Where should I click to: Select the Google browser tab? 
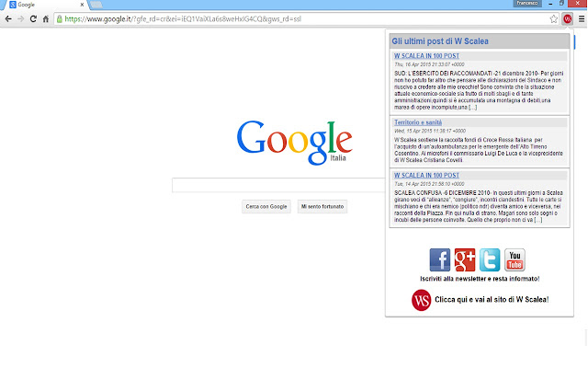45,5
